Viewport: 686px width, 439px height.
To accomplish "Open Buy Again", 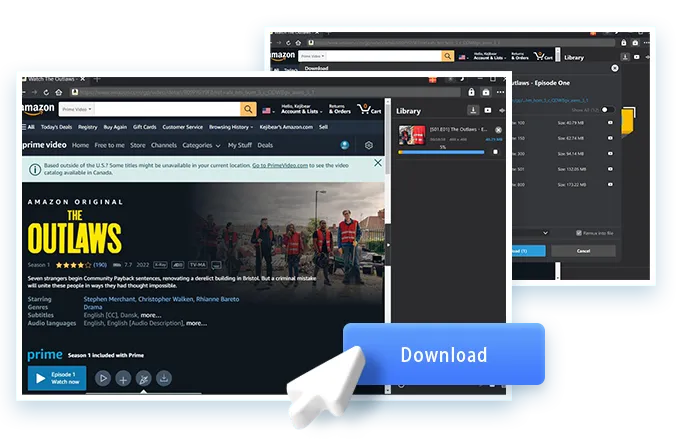I will 115,127.
